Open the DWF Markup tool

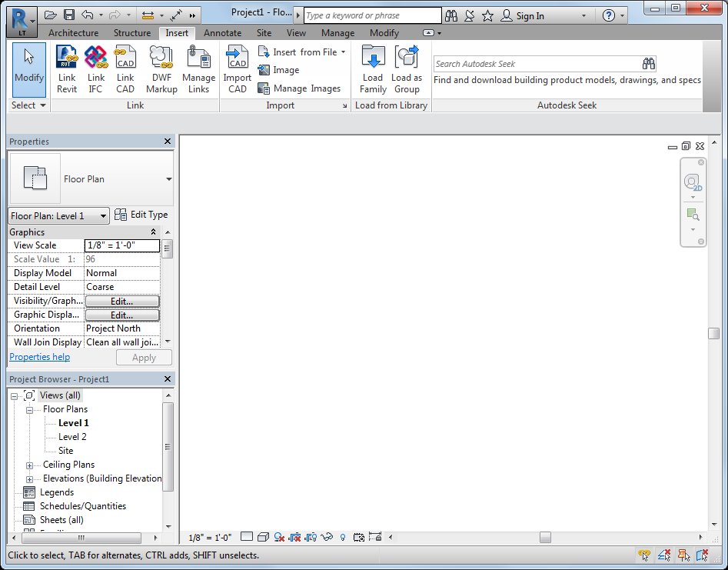(x=161, y=69)
